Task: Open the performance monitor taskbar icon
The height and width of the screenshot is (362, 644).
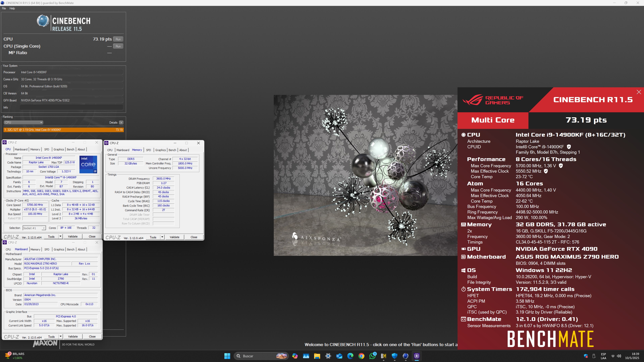Action: click(306, 356)
